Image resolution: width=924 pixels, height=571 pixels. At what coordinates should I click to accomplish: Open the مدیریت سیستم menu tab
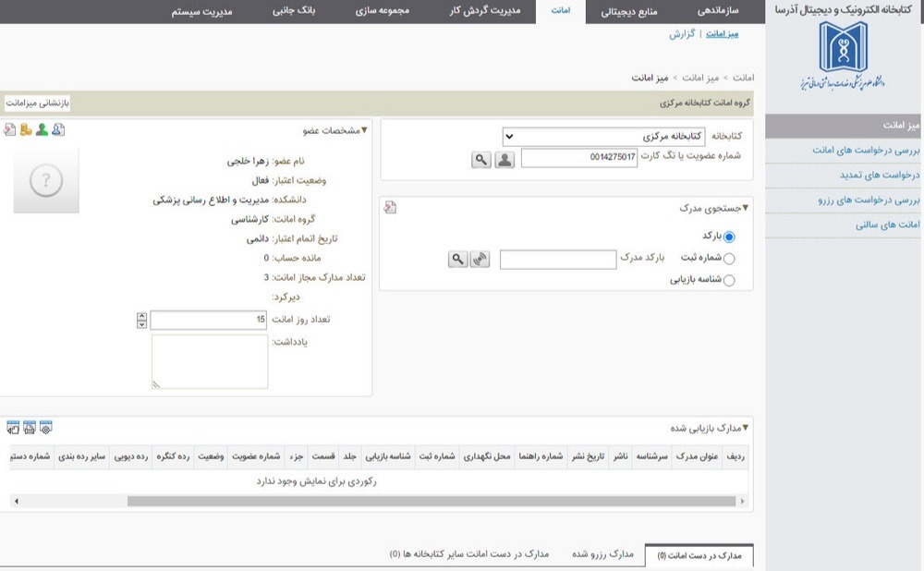point(201,11)
